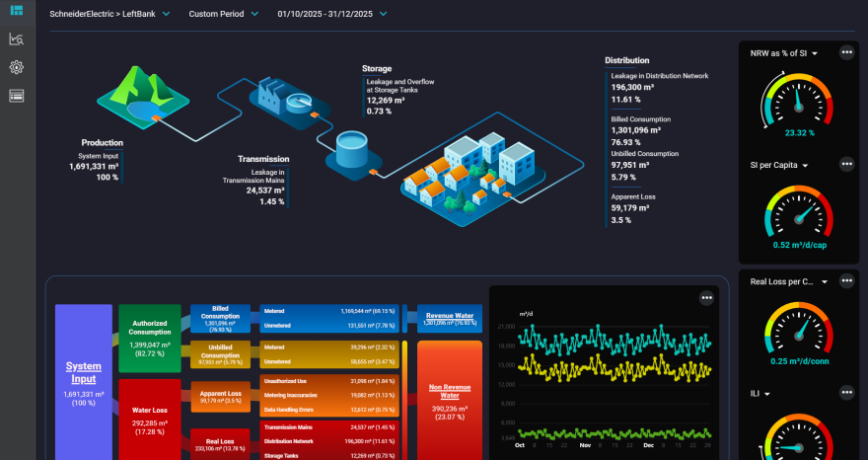Select the Unbilled Consumption block
Viewport: 868px width, 460px height.
tap(220, 354)
